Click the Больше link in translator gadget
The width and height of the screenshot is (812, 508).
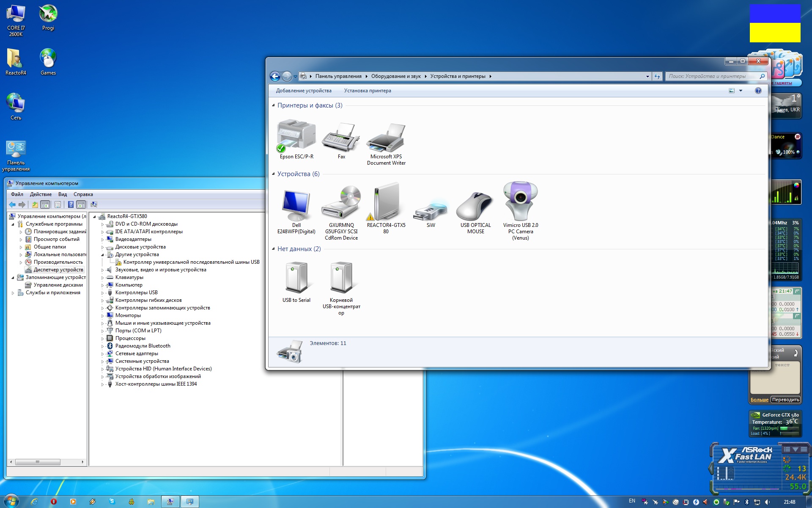tap(760, 400)
